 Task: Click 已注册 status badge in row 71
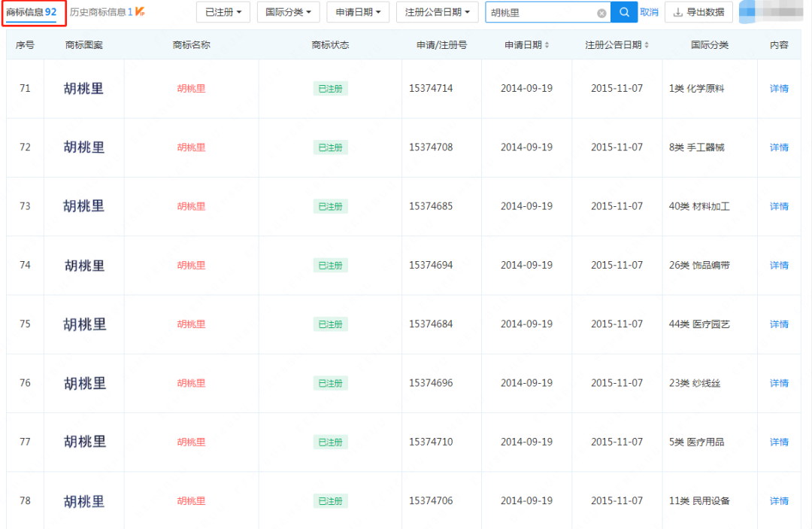(x=330, y=89)
